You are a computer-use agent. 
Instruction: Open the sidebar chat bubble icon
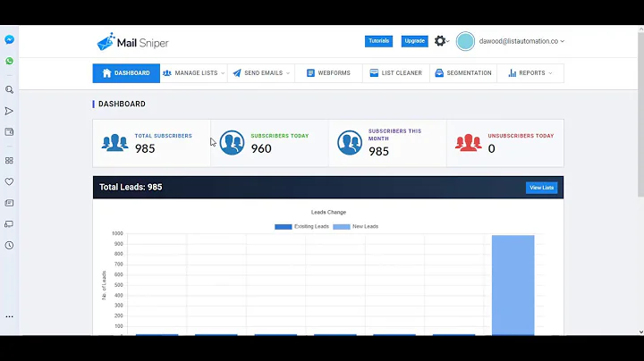9,224
